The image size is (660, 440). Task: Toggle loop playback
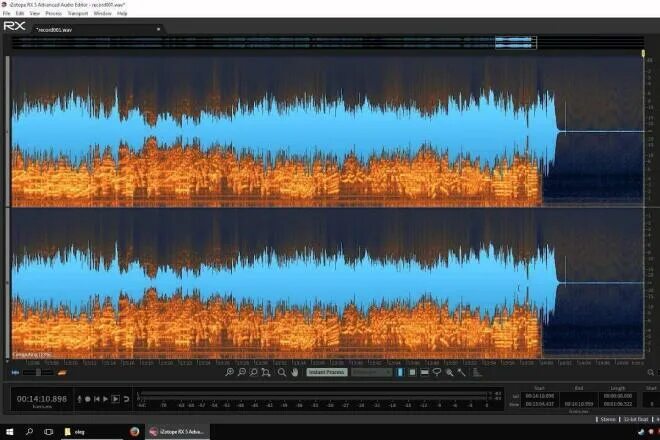tap(126, 399)
